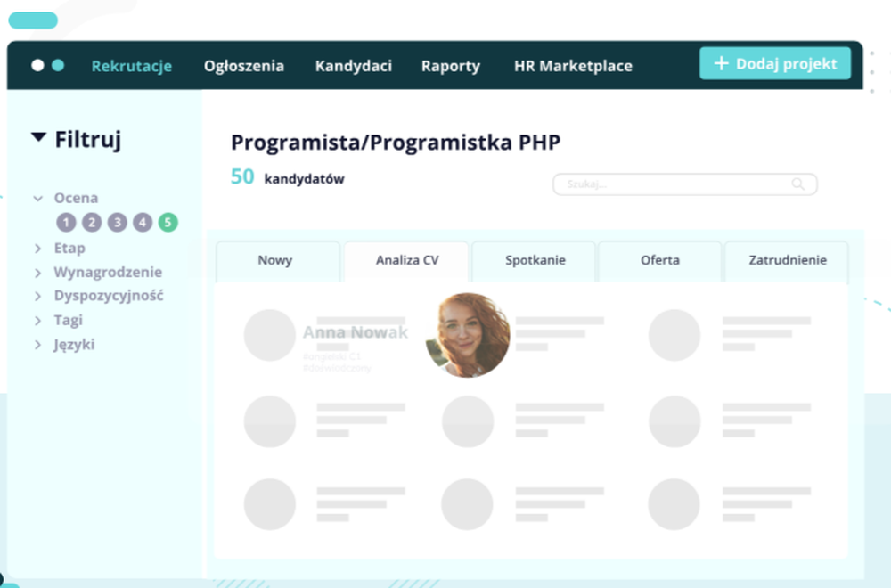Viewport: 891px width, 588px height.
Task: Open the Rekrutacje section link
Action: [132, 65]
